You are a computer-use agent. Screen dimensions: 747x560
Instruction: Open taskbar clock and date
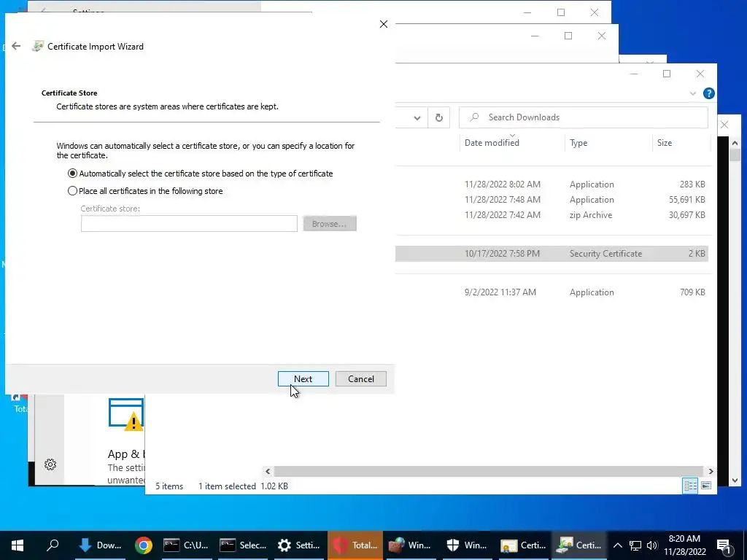tap(684, 545)
